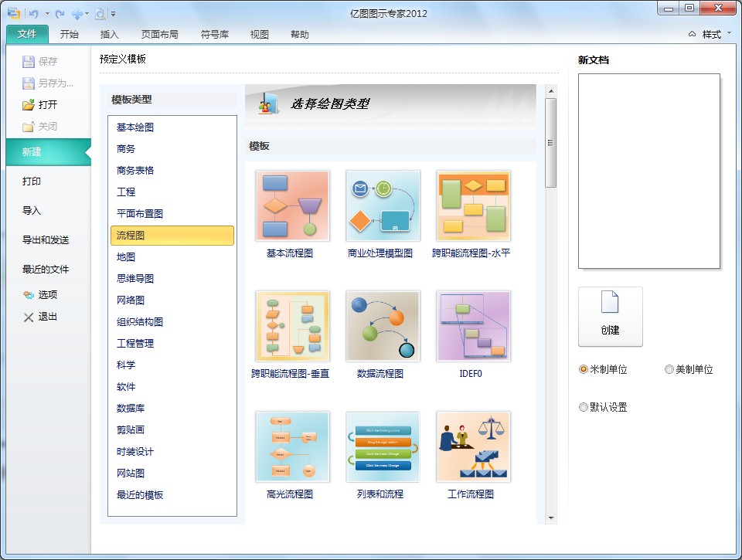Click the Undo icon on quick access toolbar
Screen dimensions: 742x560
point(33,13)
